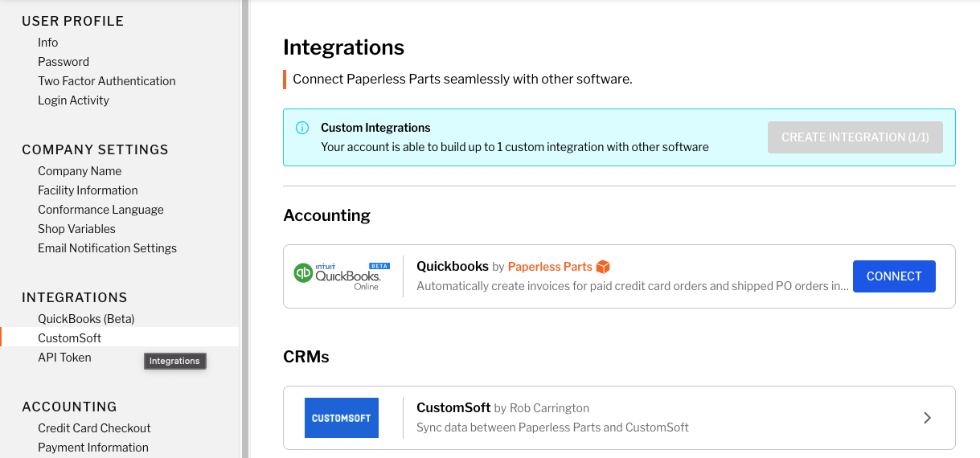
Task: Click the QuickBooks Online logo
Action: pos(338,276)
